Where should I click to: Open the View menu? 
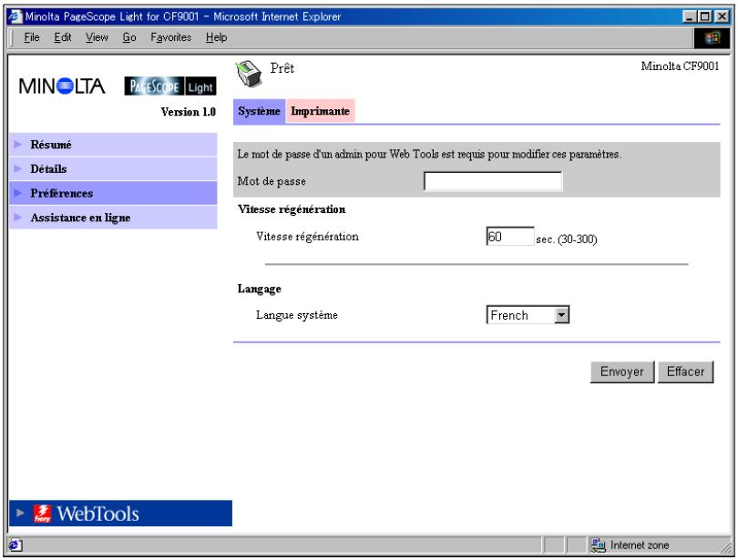(x=97, y=37)
